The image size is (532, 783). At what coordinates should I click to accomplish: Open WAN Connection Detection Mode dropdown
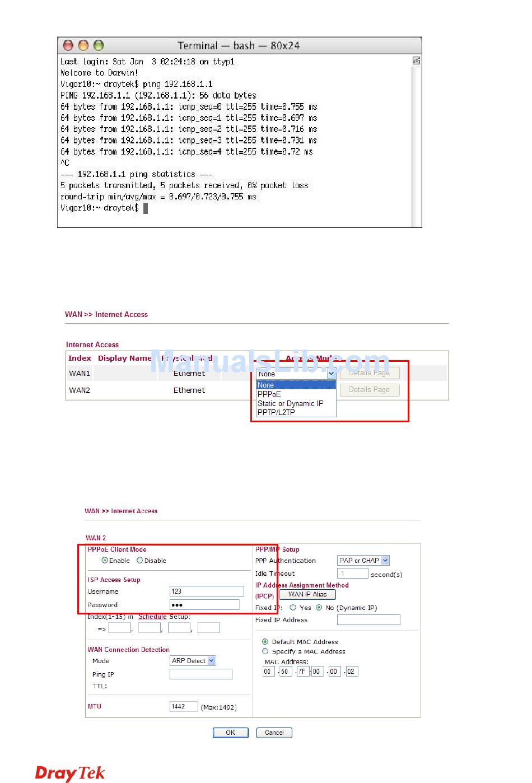(193, 661)
